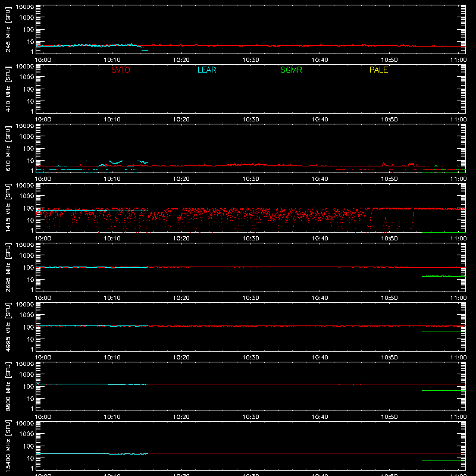Click 10:20 time label below 410 MHz panel
Viewport: 476px width, 476px height.
(x=181, y=120)
